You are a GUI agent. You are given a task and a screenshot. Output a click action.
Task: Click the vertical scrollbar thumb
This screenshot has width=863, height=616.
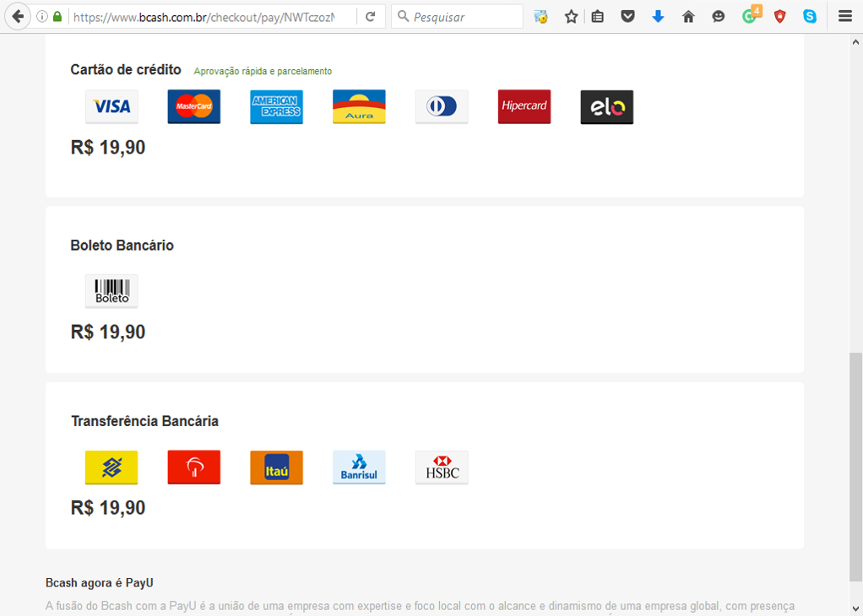855,467
